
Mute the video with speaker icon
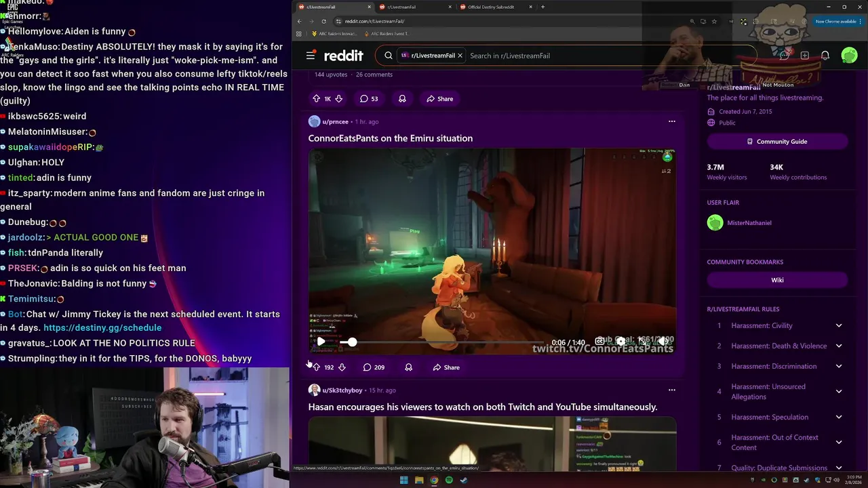click(663, 342)
